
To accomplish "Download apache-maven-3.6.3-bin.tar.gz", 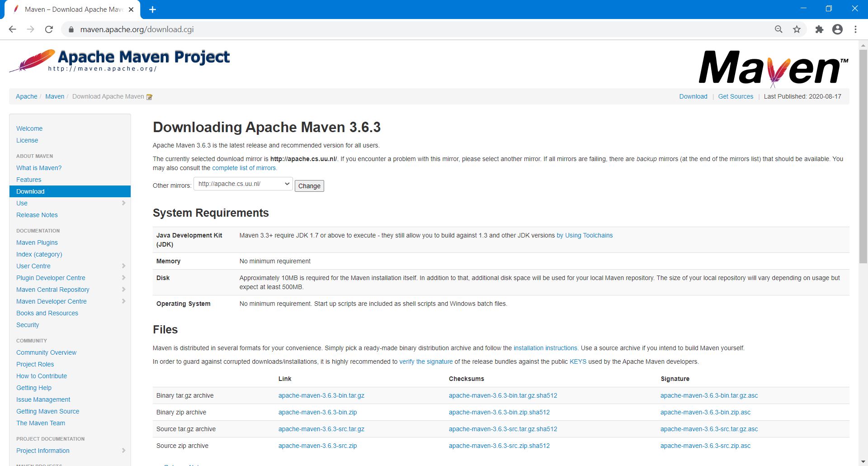I will pos(321,395).
